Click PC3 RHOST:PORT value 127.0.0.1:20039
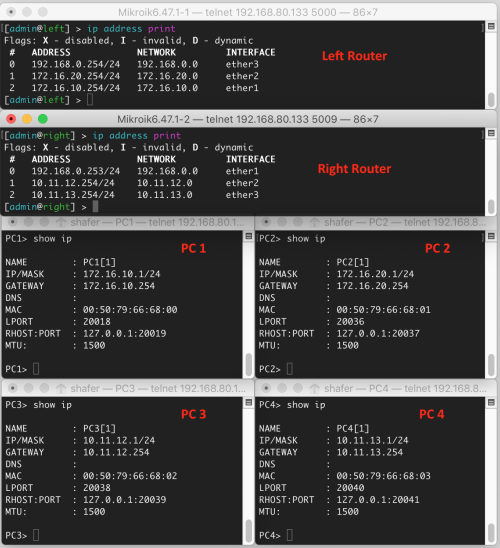The height and width of the screenshot is (548, 500). pos(124,500)
